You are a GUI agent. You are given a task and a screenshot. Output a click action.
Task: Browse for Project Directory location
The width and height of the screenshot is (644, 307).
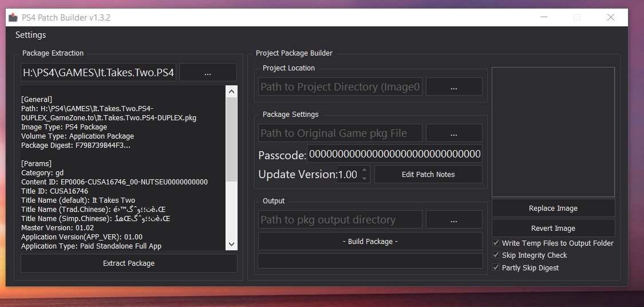pyautogui.click(x=454, y=87)
